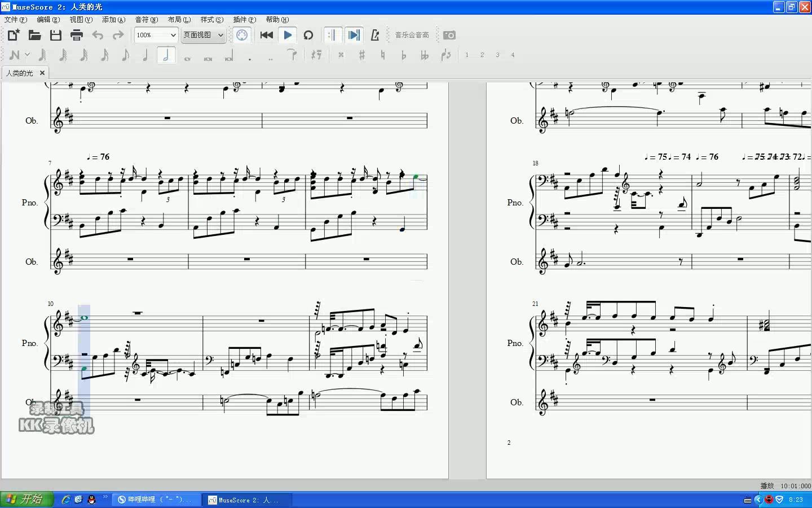The height and width of the screenshot is (508, 812).
Task: Select the half note duration
Action: pos(166,55)
